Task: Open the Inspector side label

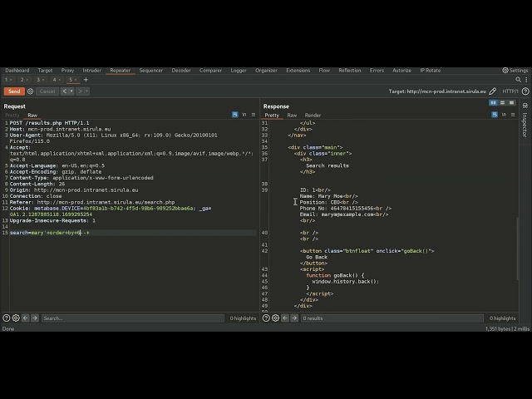Action: click(x=525, y=125)
